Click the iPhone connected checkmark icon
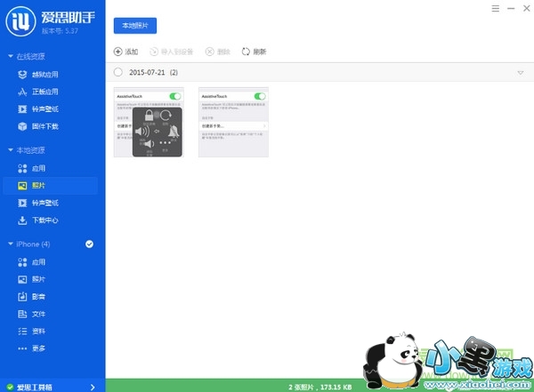534x392 pixels. (89, 244)
